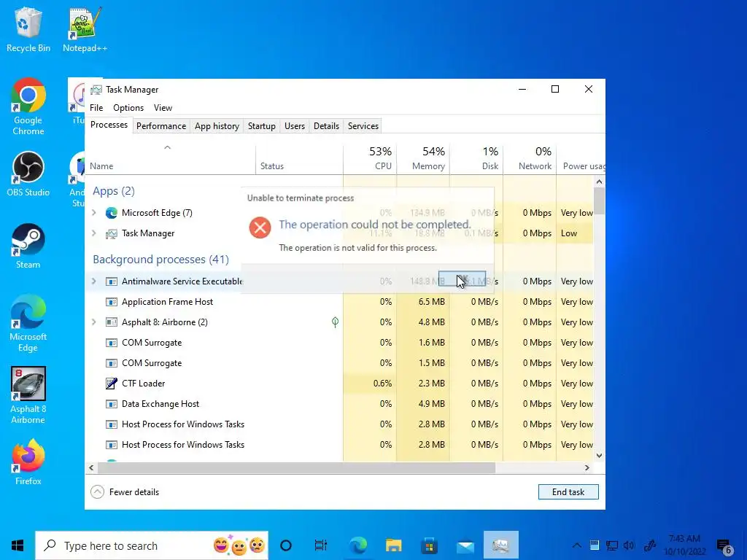Open the View menu
The width and height of the screenshot is (747, 560).
pos(163,108)
